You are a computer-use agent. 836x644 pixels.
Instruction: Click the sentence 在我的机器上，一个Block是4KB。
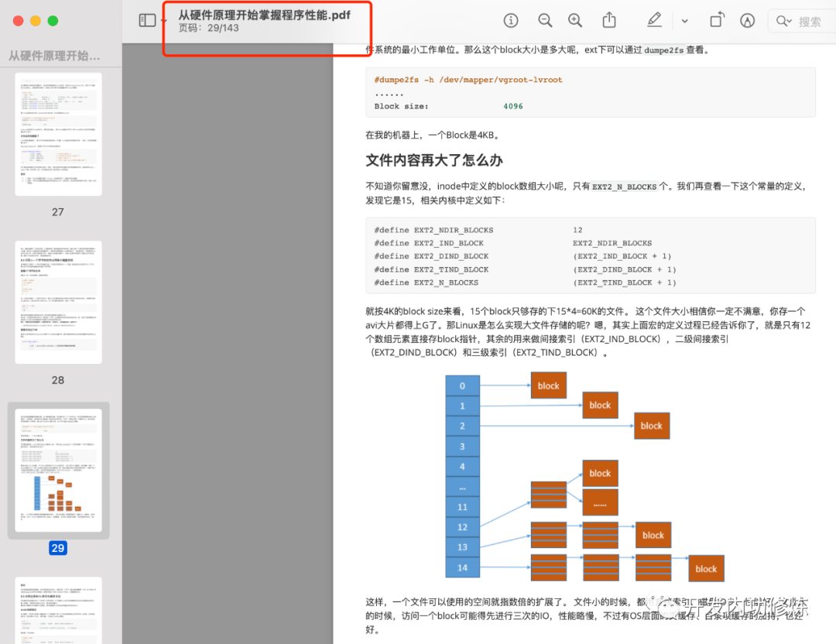pyautogui.click(x=433, y=135)
